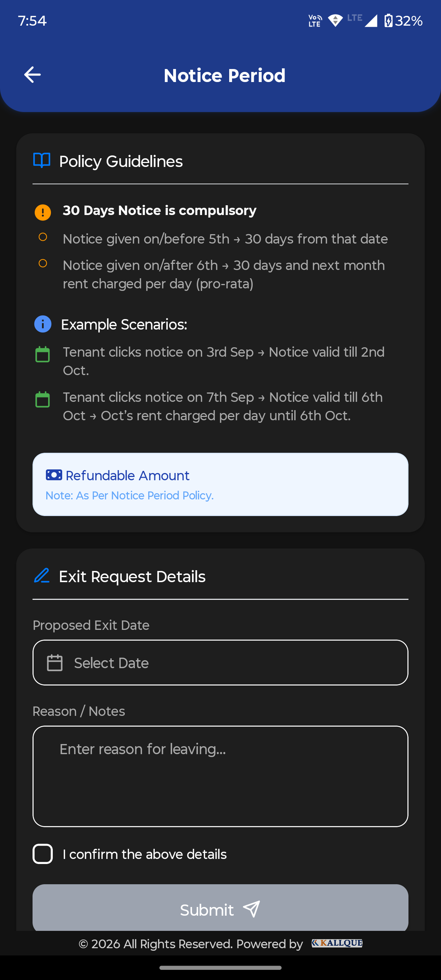Tap the orange warning exclamation icon

coord(43,212)
